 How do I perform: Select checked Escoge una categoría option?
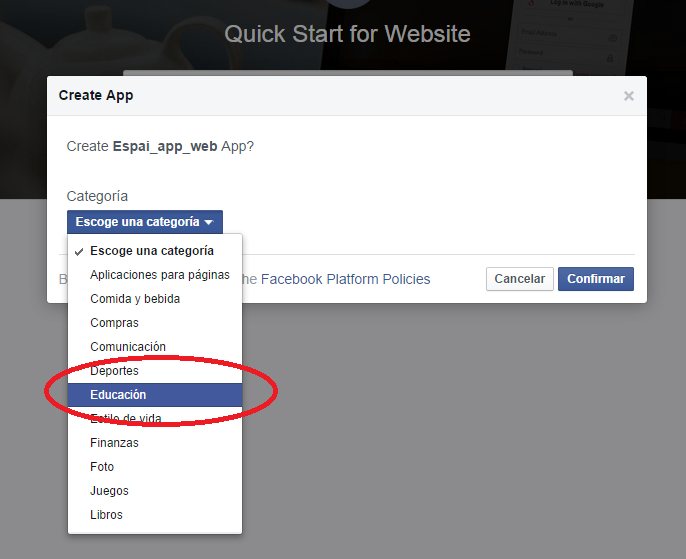151,251
